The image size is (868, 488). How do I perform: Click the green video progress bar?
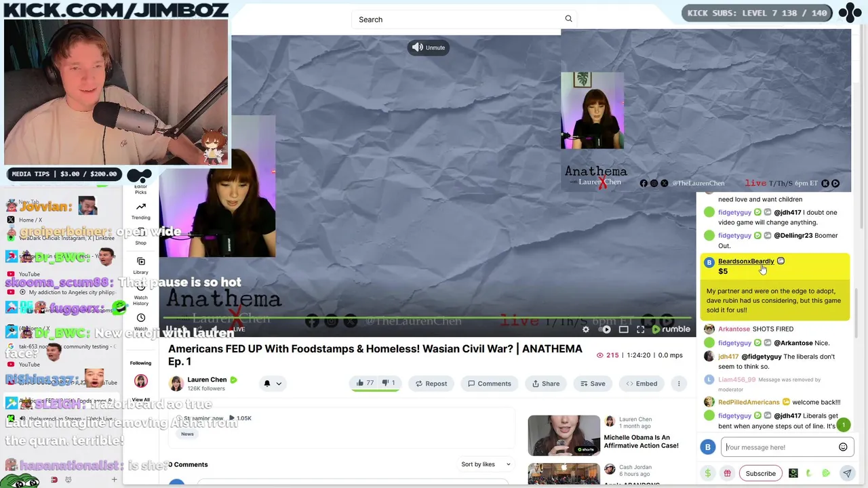(x=427, y=317)
